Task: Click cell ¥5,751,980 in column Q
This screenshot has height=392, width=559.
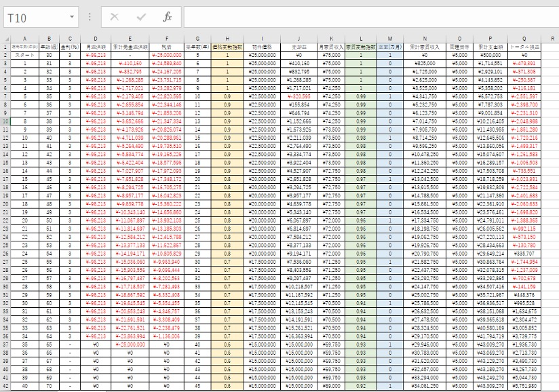Action: (x=524, y=386)
